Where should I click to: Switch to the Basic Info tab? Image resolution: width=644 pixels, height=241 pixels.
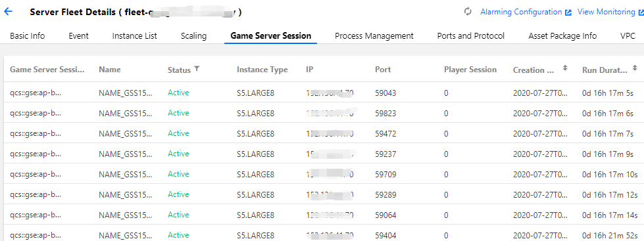point(27,36)
